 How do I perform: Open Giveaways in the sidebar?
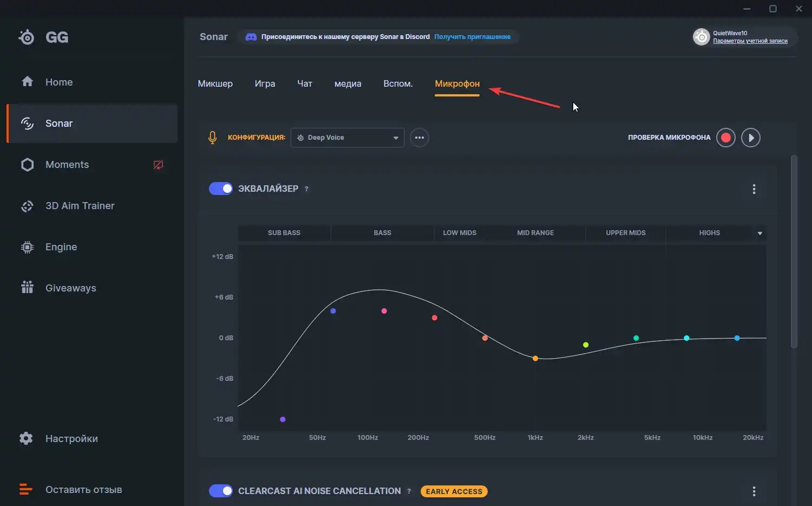coord(92,288)
